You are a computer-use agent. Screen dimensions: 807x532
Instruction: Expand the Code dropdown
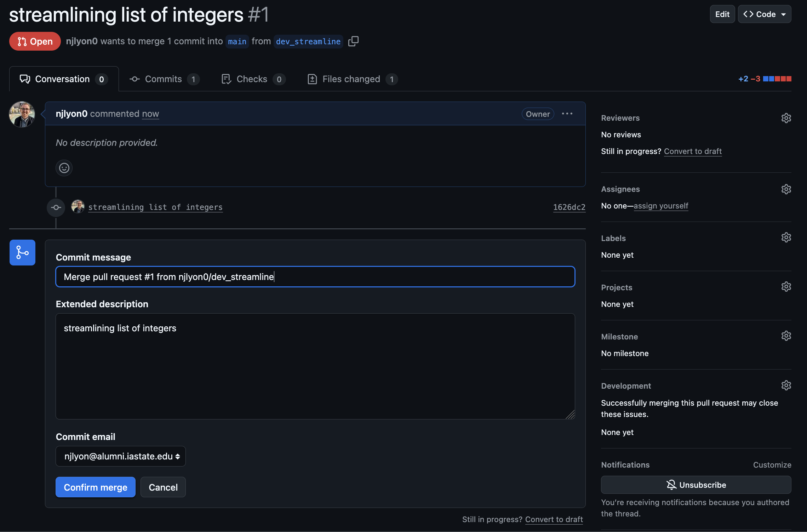pos(764,14)
